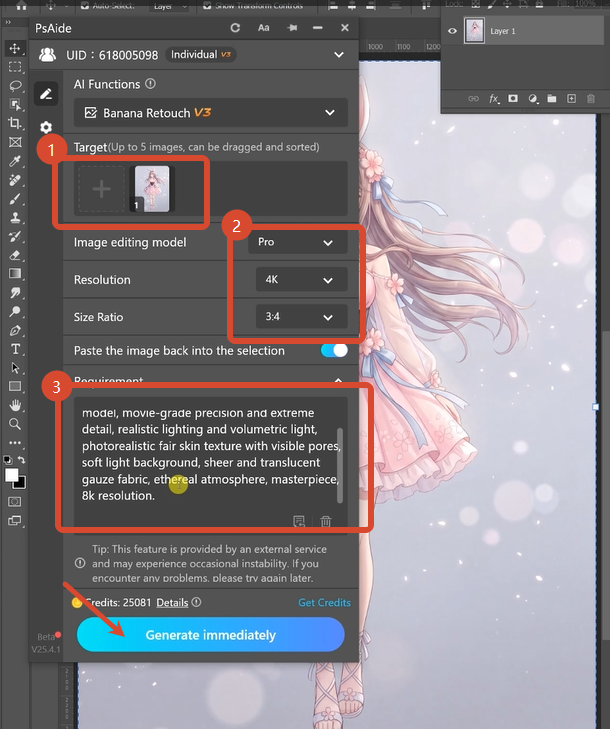Add a layer mask
This screenshot has height=729, width=610.
[513, 99]
